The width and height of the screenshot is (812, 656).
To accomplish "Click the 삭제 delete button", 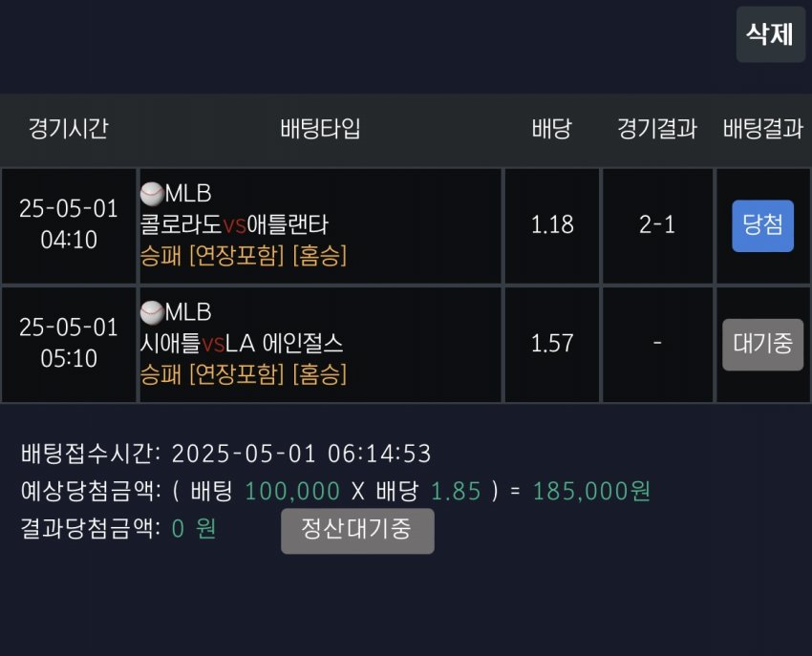I will [771, 34].
